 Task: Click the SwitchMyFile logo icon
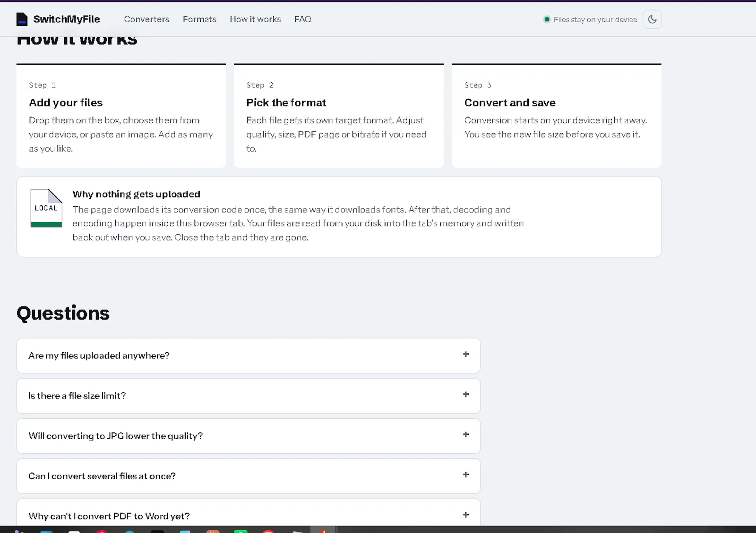pyautogui.click(x=22, y=19)
